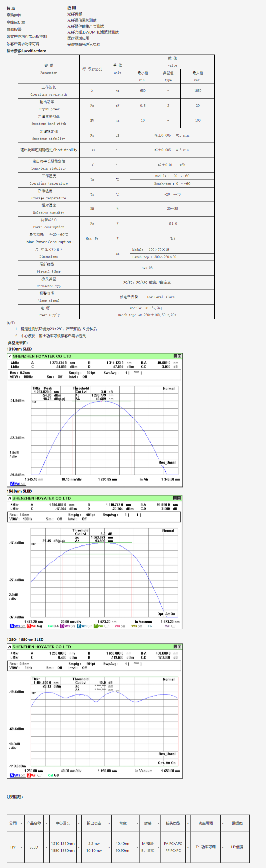
Task: Click trace A icon under 1310nm SLED chart
Action: 12,484
